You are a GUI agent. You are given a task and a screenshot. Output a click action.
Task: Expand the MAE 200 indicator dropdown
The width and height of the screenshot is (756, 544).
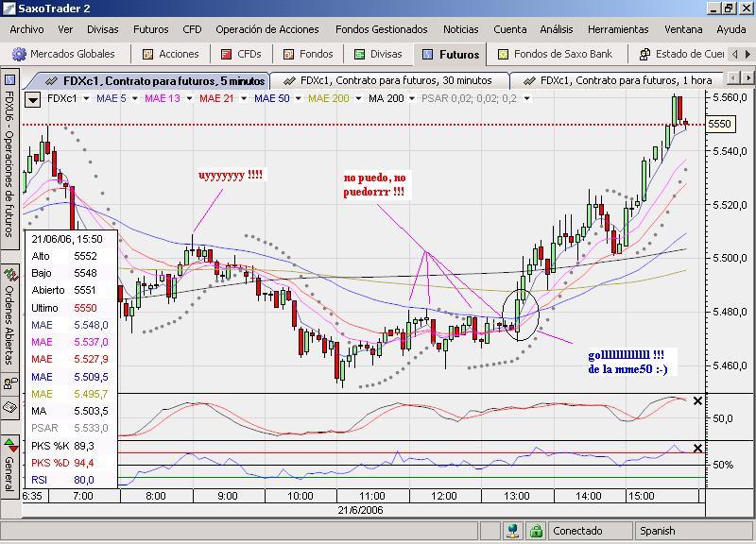click(358, 99)
